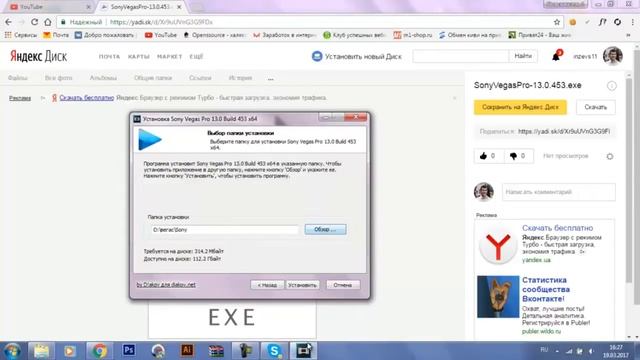Click the 'Установить' button in the installer
The image size is (640, 360).
click(302, 285)
